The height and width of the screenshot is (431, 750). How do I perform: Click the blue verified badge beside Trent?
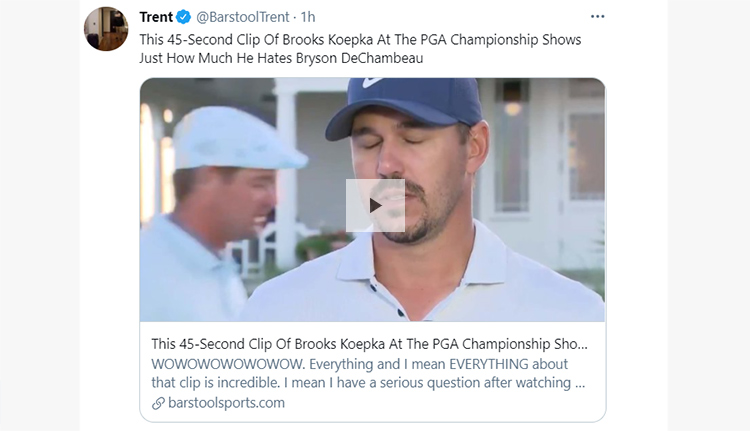coord(183,17)
